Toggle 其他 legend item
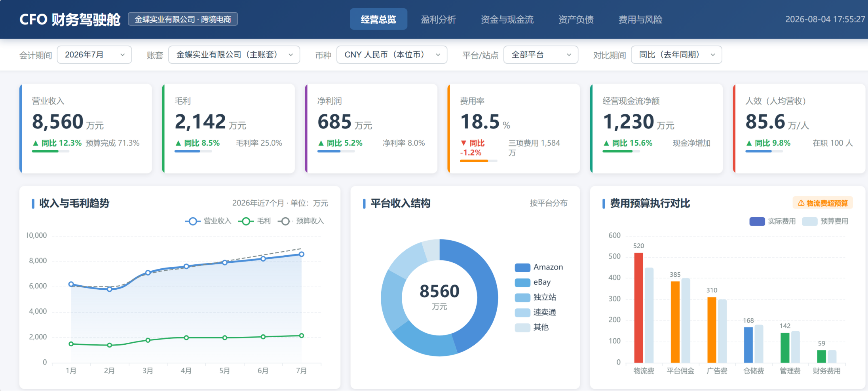The image size is (868, 391). tap(532, 327)
